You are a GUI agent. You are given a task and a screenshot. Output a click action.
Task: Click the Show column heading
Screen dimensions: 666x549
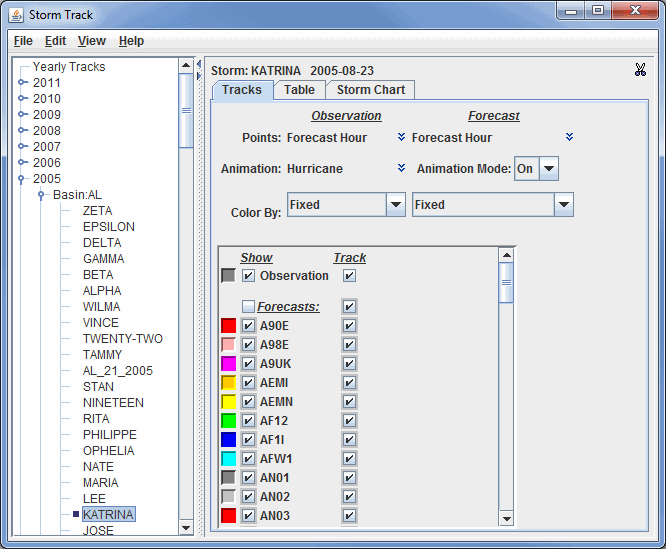257,258
